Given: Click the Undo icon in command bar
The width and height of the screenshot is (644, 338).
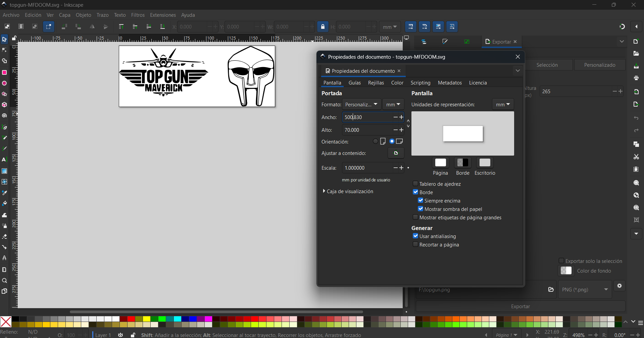Looking at the screenshot, I should click(636, 118).
